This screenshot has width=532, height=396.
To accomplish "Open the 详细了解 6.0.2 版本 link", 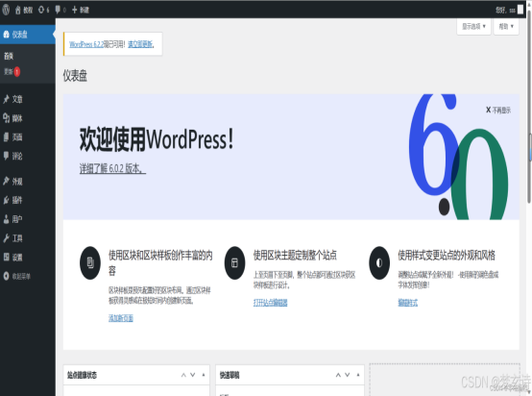I will click(x=112, y=168).
